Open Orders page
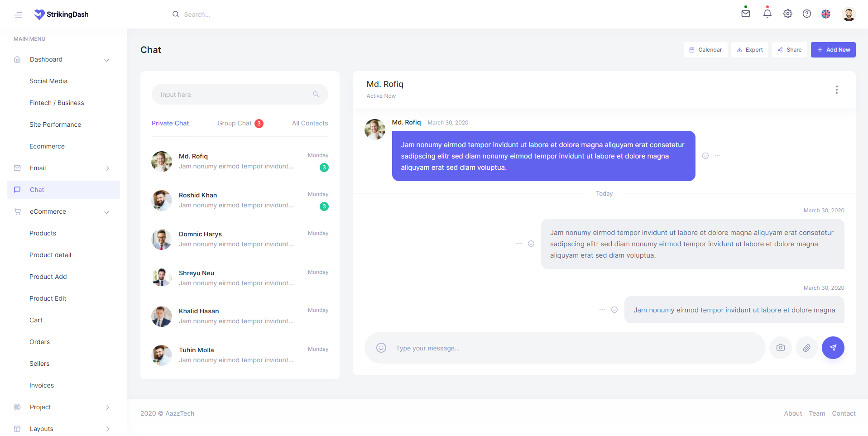 coord(39,342)
